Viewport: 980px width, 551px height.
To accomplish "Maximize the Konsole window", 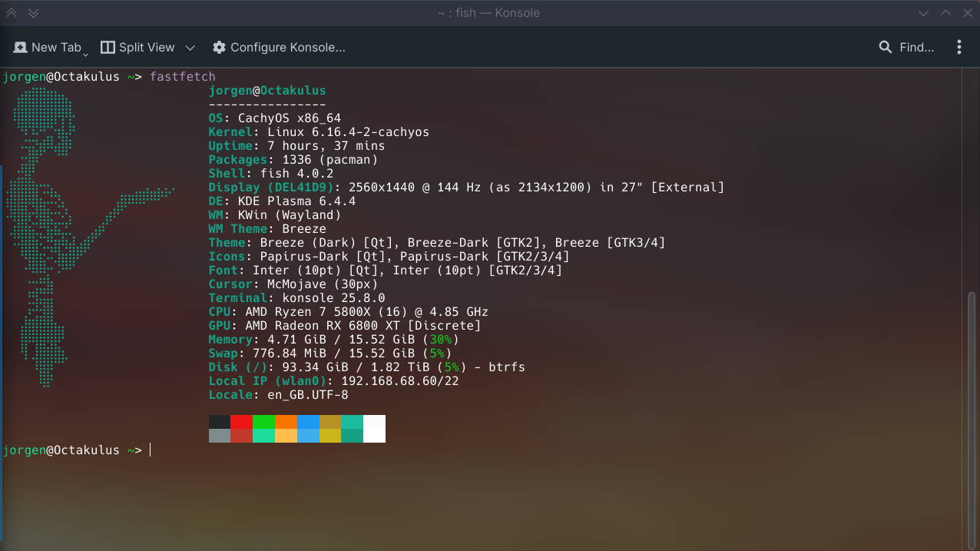I will point(945,13).
